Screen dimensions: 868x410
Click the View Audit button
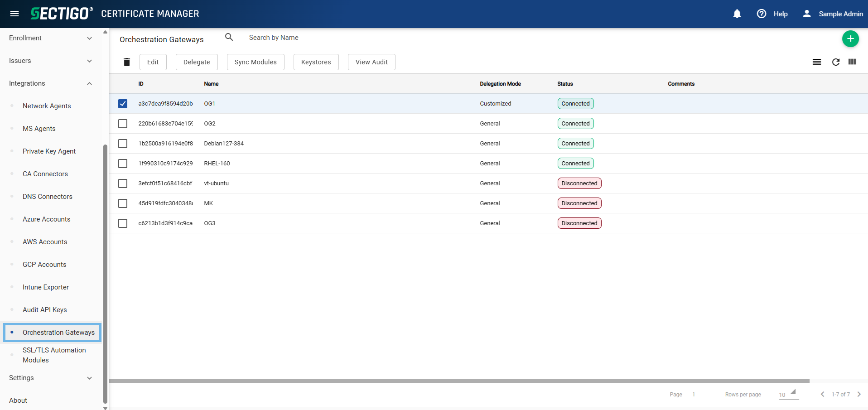371,62
